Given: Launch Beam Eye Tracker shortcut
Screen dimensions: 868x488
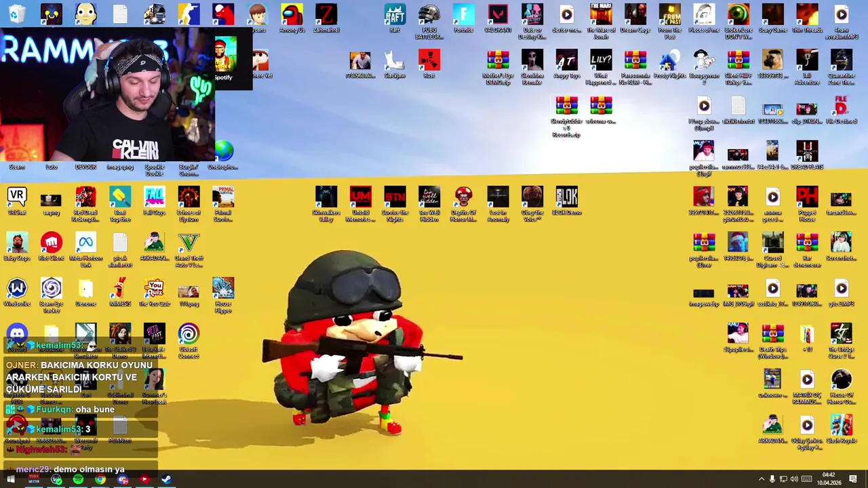Looking at the screenshot, I should (52, 296).
